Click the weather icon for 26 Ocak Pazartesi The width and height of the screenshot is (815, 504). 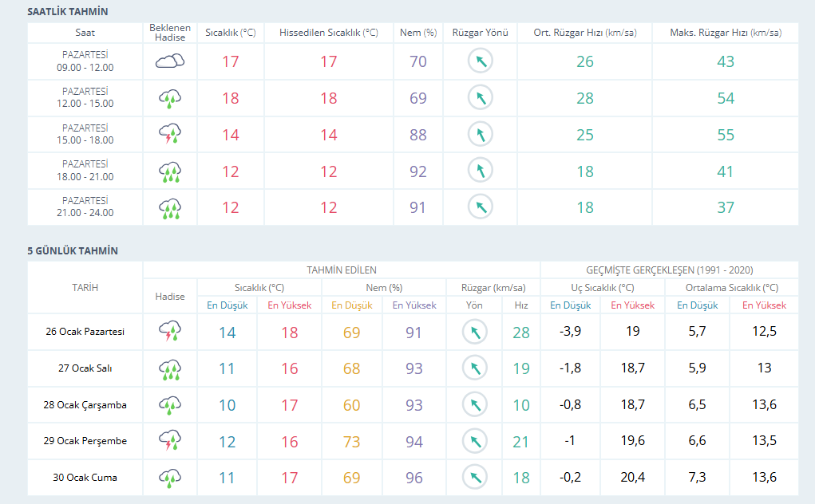tap(169, 332)
